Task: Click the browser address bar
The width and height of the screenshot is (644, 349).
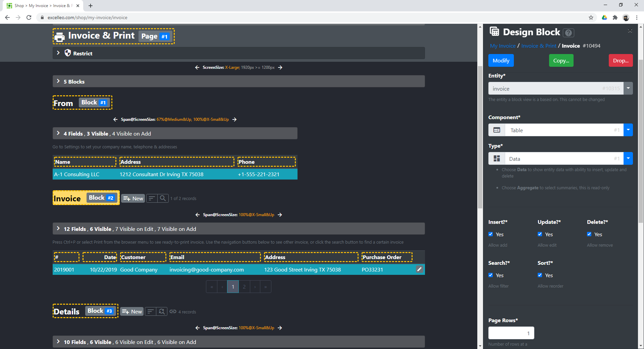Action: coord(315,17)
